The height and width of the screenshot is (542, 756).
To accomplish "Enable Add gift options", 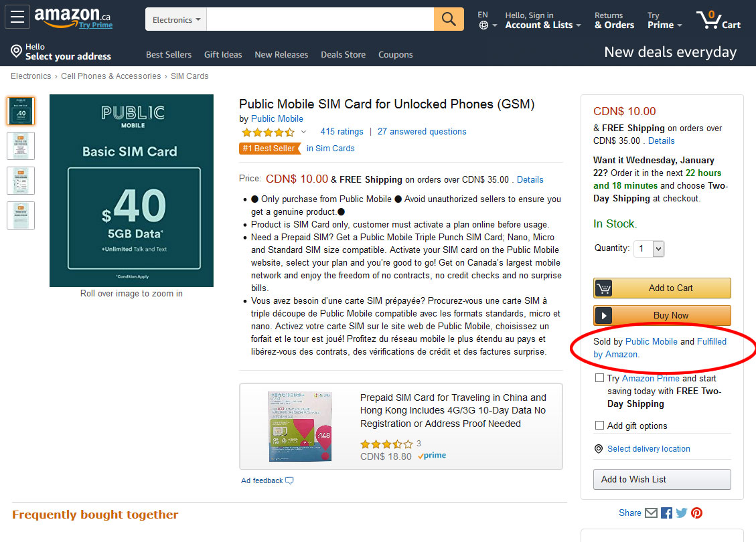I will [599, 425].
